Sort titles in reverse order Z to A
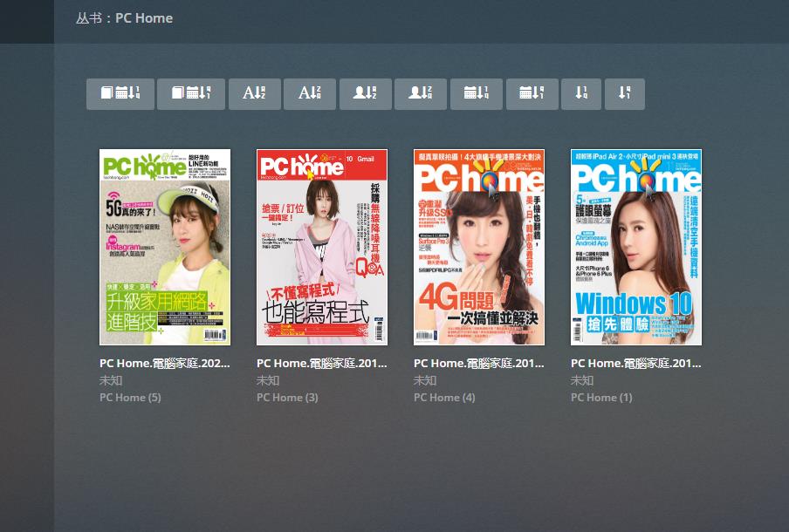 pos(310,94)
